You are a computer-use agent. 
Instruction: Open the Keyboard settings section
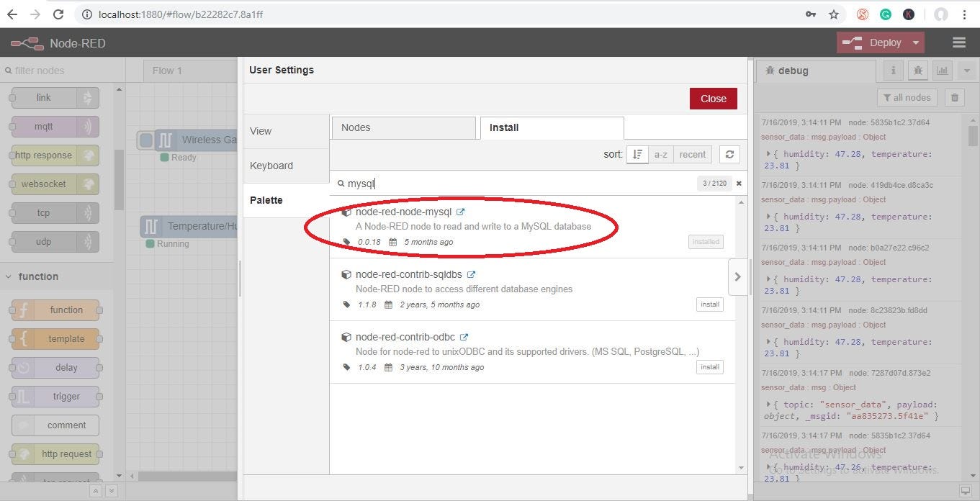(286, 166)
